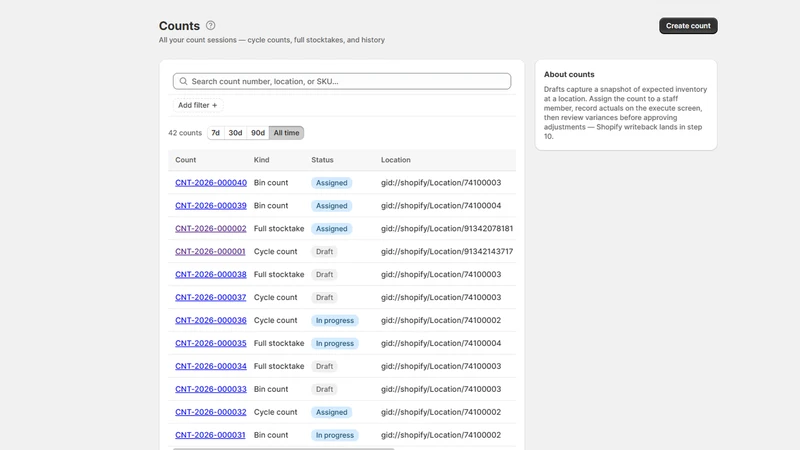Click Assigned badge for CNT-2026-000032
800x450 pixels.
332,412
